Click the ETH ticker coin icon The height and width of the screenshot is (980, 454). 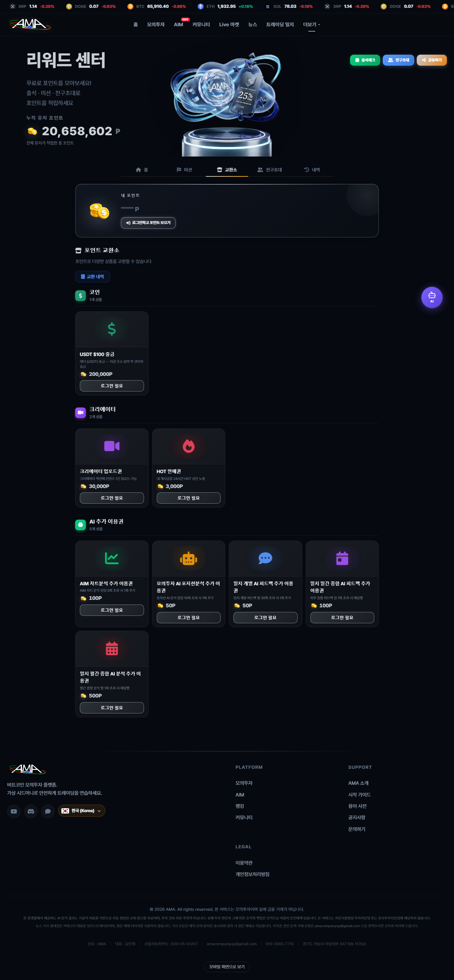pos(200,6)
